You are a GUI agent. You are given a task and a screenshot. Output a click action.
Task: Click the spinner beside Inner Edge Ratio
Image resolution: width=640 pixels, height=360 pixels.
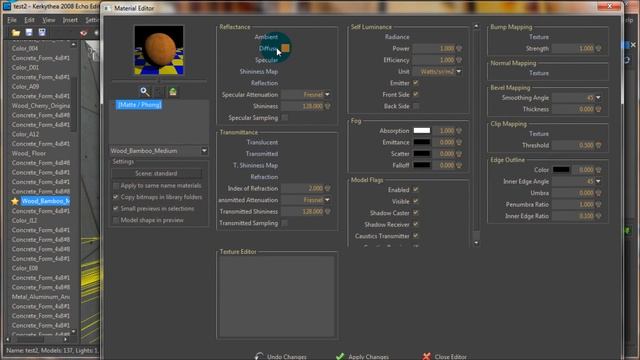tap(598, 216)
